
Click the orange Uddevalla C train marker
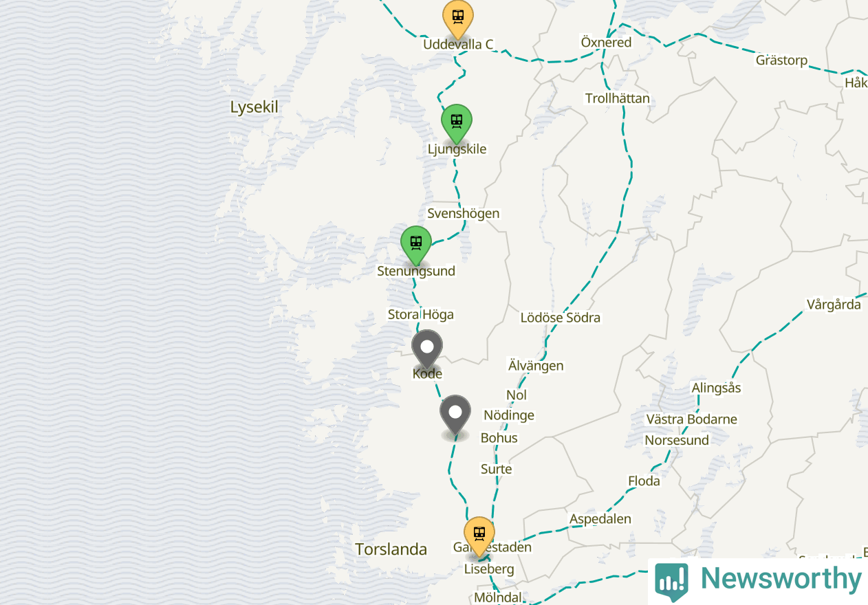[x=457, y=18]
